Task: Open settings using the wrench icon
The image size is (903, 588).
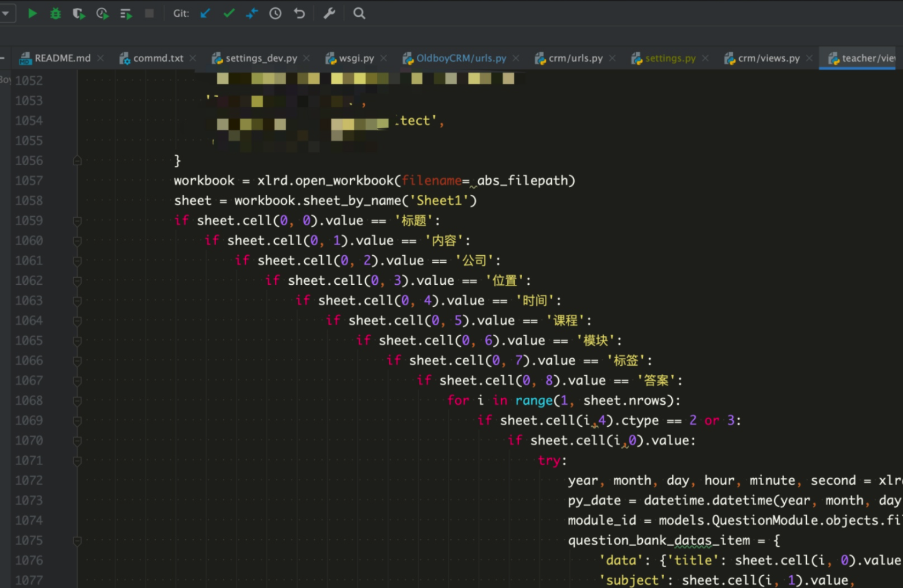Action: pyautogui.click(x=329, y=14)
